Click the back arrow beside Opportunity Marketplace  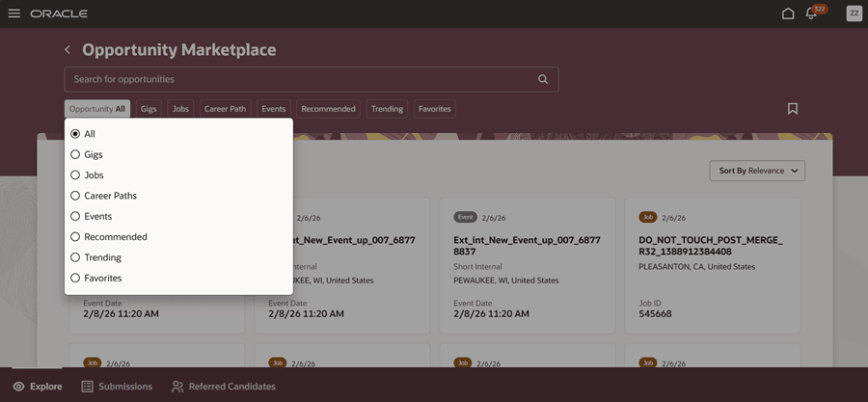[68, 50]
